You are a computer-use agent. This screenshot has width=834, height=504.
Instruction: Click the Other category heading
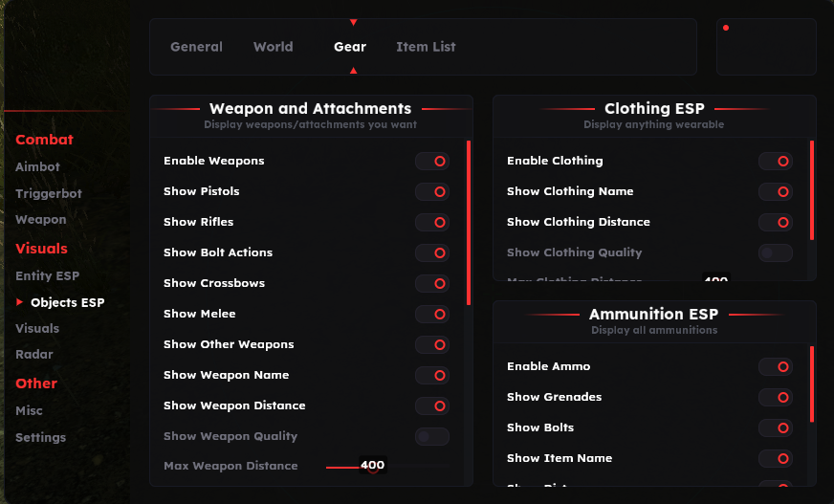pos(36,383)
